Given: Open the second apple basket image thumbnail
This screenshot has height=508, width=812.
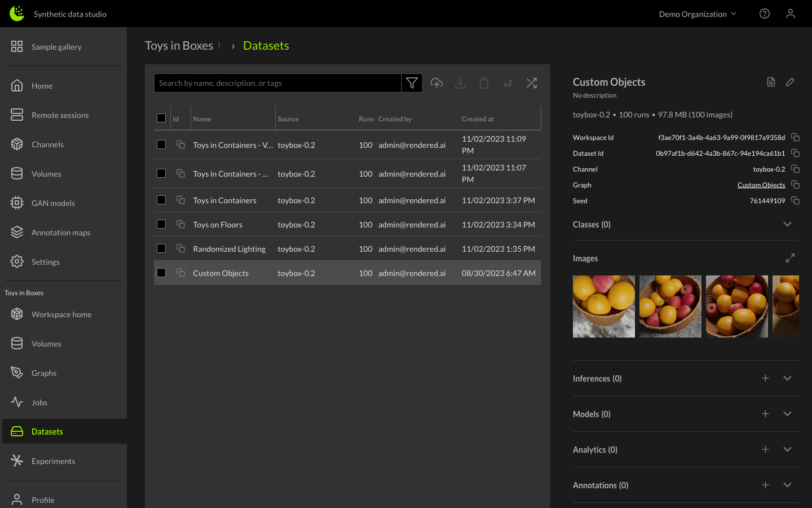Looking at the screenshot, I should click(x=670, y=306).
